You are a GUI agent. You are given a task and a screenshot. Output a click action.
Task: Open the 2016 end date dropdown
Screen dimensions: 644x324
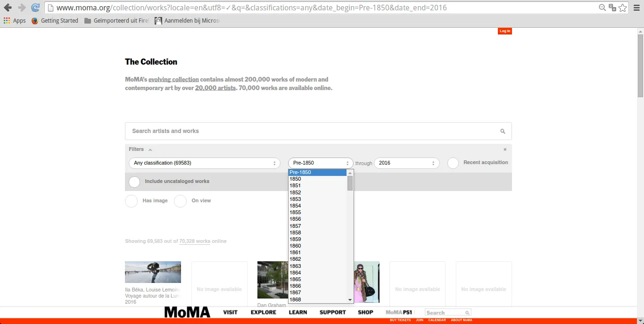point(407,163)
